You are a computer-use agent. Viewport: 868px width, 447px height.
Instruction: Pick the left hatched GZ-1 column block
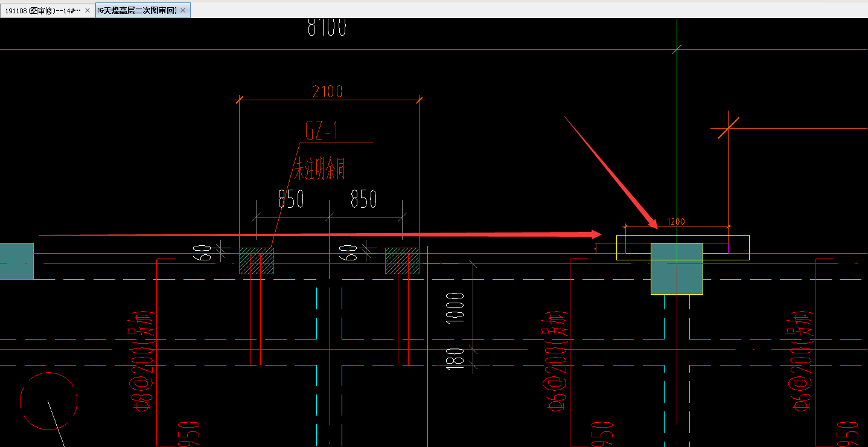click(257, 261)
